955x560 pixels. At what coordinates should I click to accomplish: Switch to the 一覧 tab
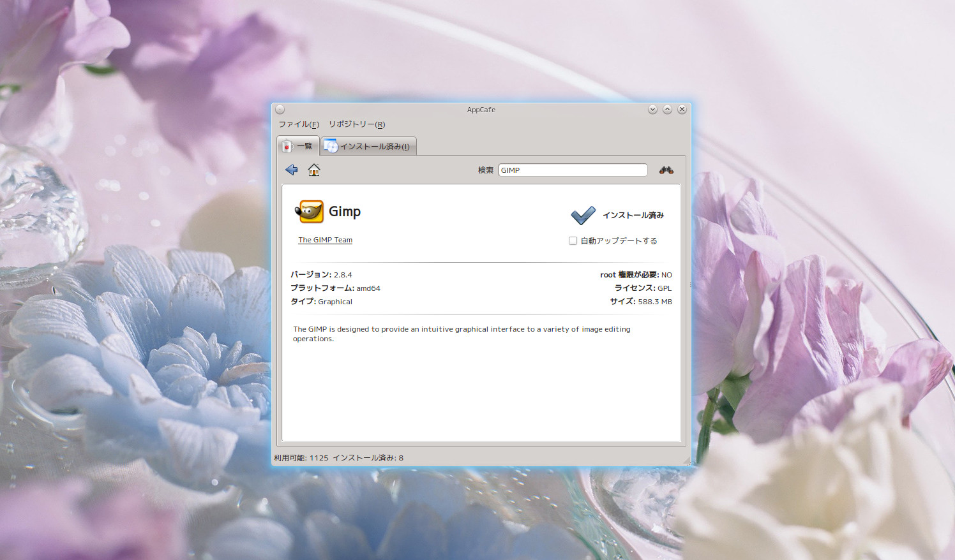(x=298, y=146)
